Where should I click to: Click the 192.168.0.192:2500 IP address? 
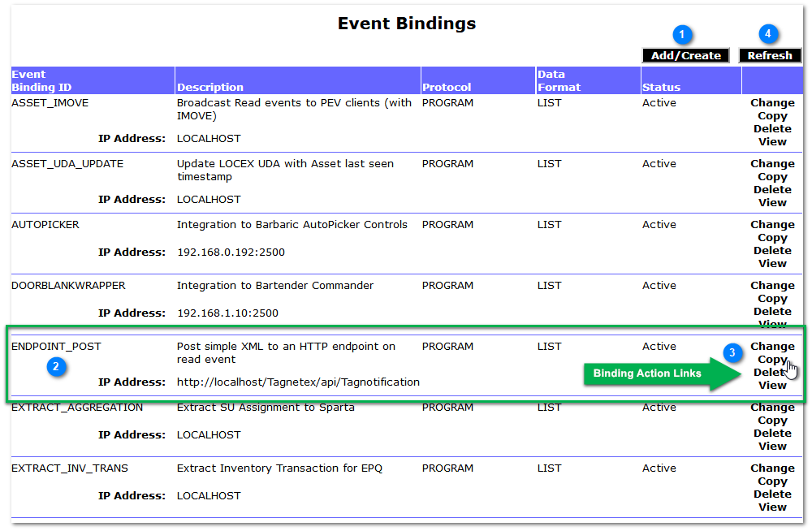click(231, 253)
